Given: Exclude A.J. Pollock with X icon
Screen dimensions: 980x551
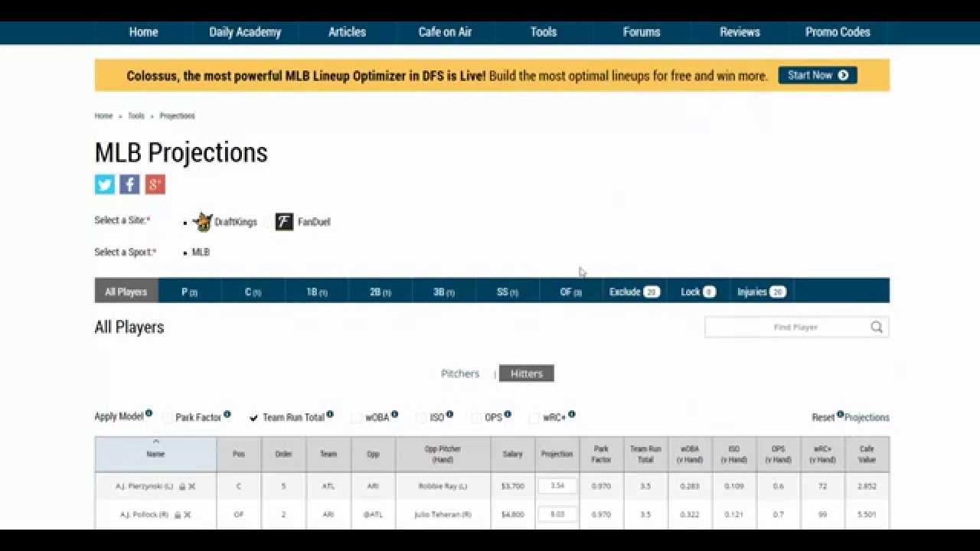Looking at the screenshot, I should coord(187,515).
